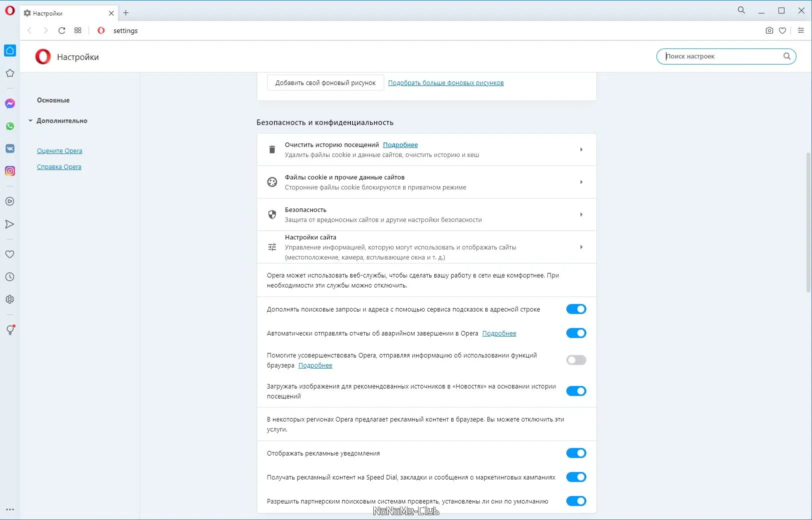The width and height of the screenshot is (812, 520).
Task: Click the Настройки page title text
Action: coord(78,57)
